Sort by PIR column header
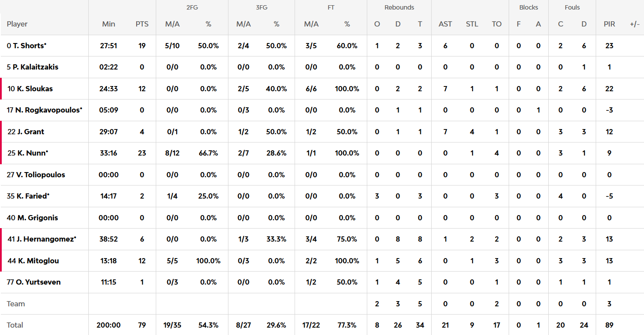The height and width of the screenshot is (335, 644). pyautogui.click(x=609, y=24)
